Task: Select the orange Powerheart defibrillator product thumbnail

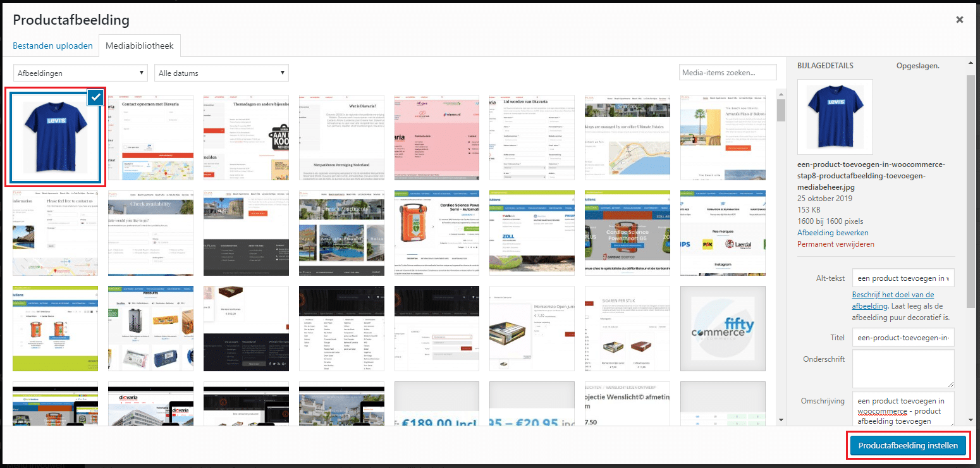Action: pos(437,233)
